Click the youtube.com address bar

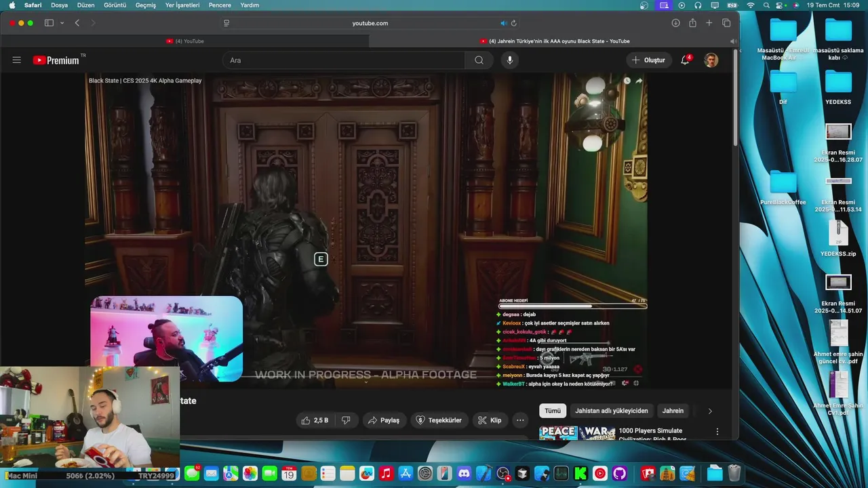tap(370, 23)
